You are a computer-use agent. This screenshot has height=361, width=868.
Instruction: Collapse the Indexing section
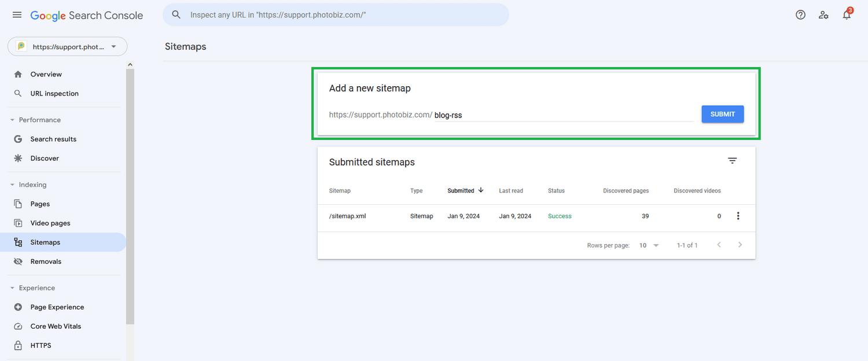tap(12, 185)
